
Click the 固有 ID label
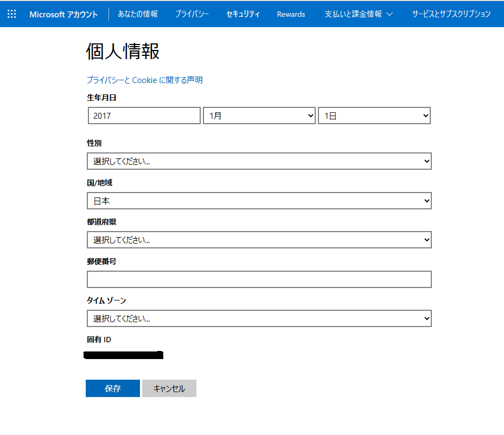99,340
